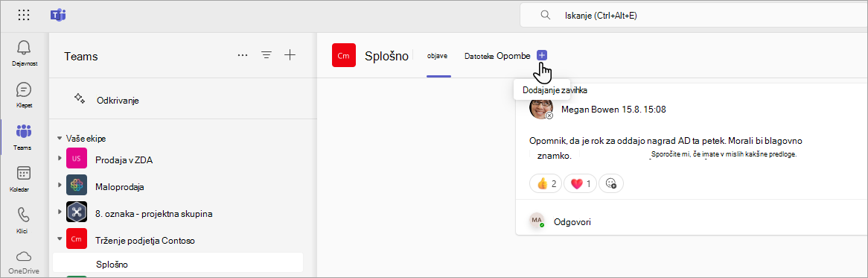Select Maloprodaja team name
This screenshot has height=278, width=868.
pos(120,186)
